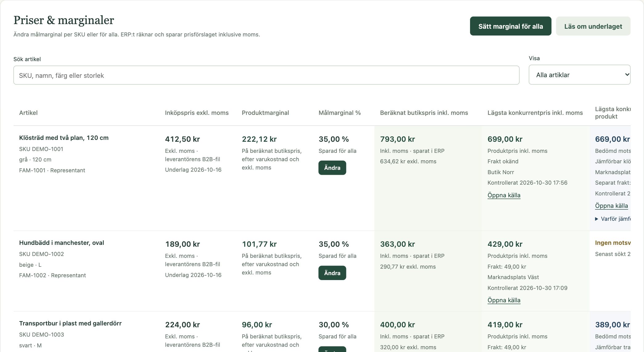
Task: Click the 'Inköpspris exkl. moms' column header
Action: click(x=197, y=113)
